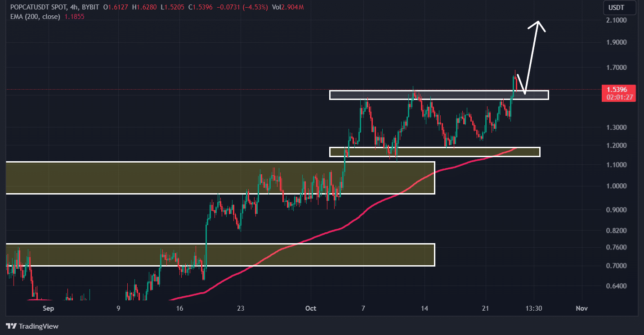Click the Vol 2.904M volume readout
644x335 pixels.
(x=288, y=8)
